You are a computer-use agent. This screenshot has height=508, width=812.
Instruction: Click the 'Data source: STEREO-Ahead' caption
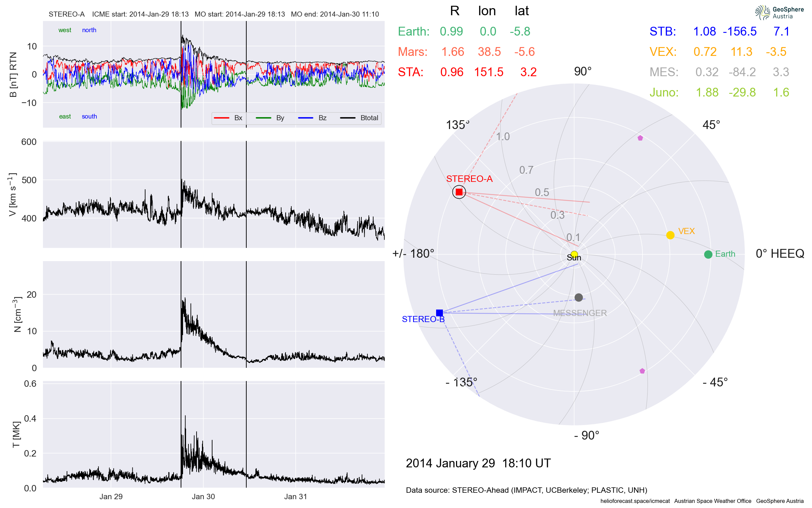point(526,490)
